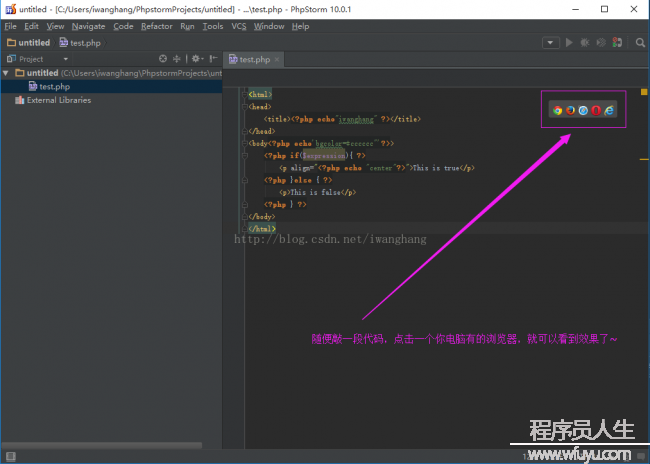Hide the Project tool window
Viewport: 650px width, 464px height.
(213, 59)
